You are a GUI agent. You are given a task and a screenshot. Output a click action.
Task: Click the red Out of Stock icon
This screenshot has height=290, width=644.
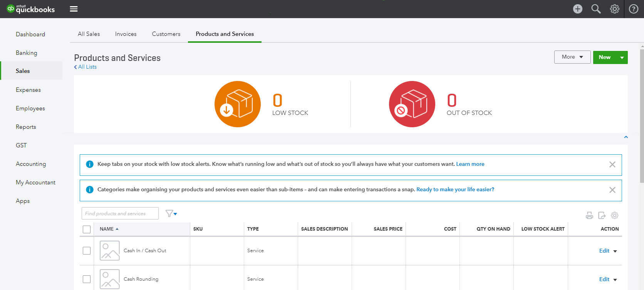(x=412, y=104)
